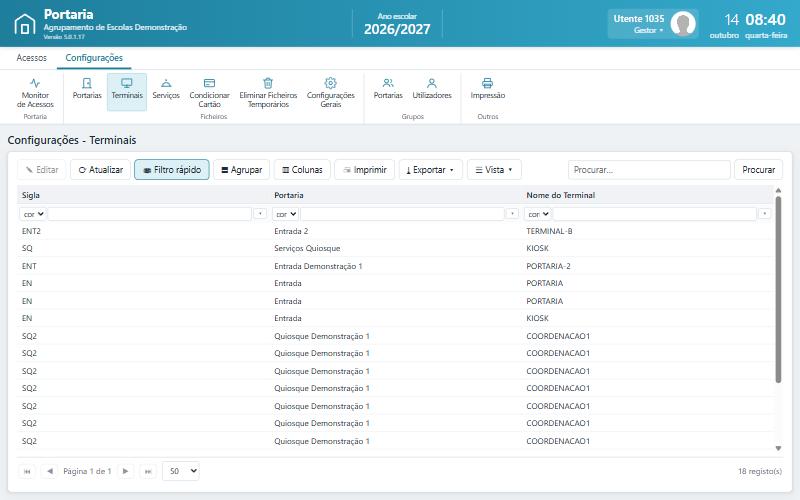Click scroll down arrow of table
Viewport: 800px width, 500px height.
coord(778,448)
